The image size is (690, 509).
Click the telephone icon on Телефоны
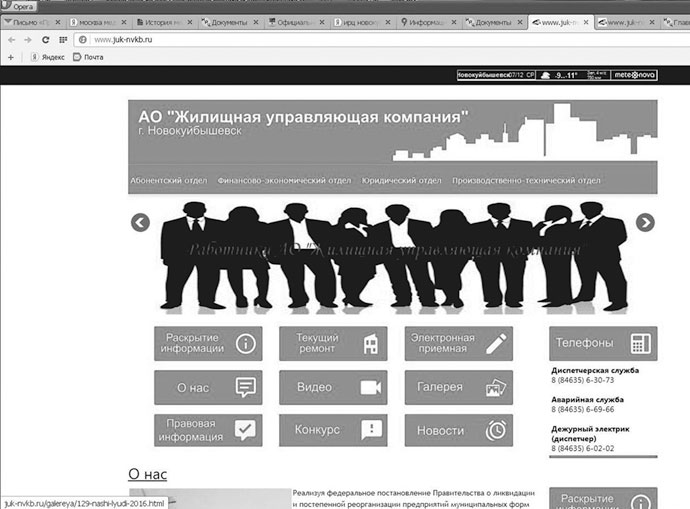click(x=640, y=344)
